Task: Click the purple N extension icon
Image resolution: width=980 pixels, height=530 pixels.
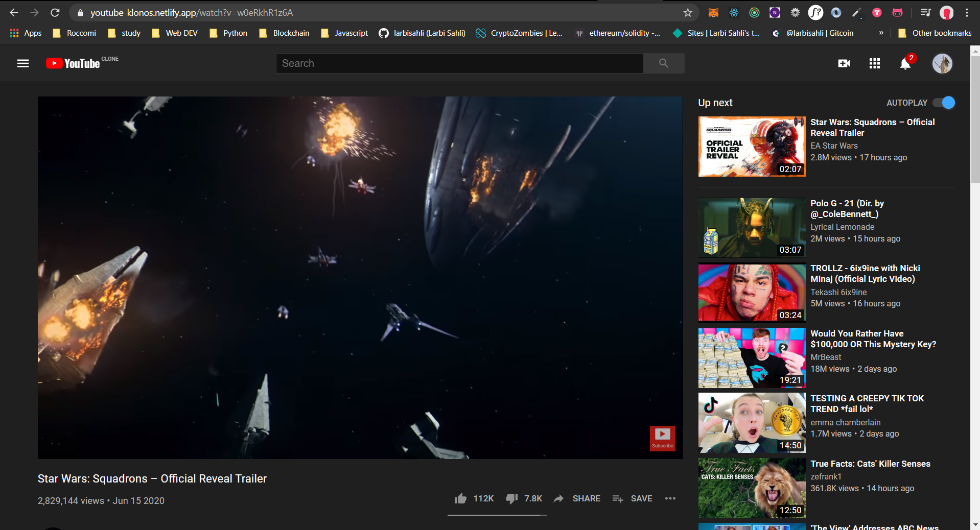Action: 775,13
